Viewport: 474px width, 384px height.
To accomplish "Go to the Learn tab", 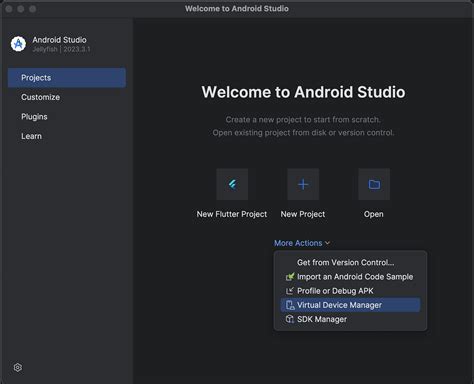I will 67,136.
